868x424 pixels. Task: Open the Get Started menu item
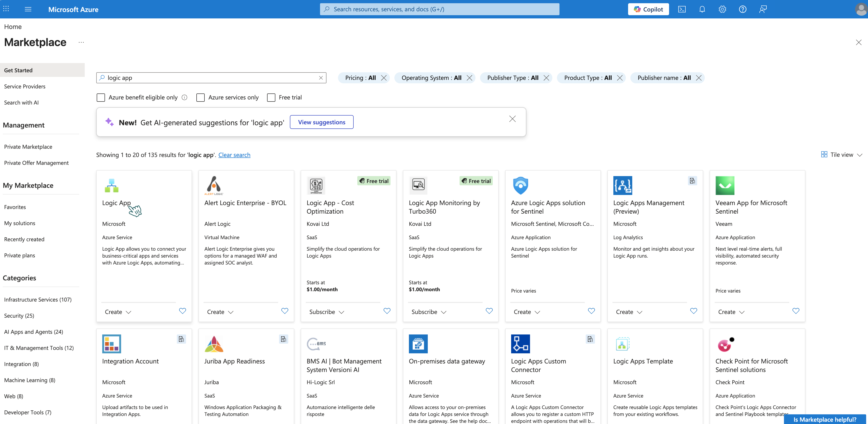point(42,70)
